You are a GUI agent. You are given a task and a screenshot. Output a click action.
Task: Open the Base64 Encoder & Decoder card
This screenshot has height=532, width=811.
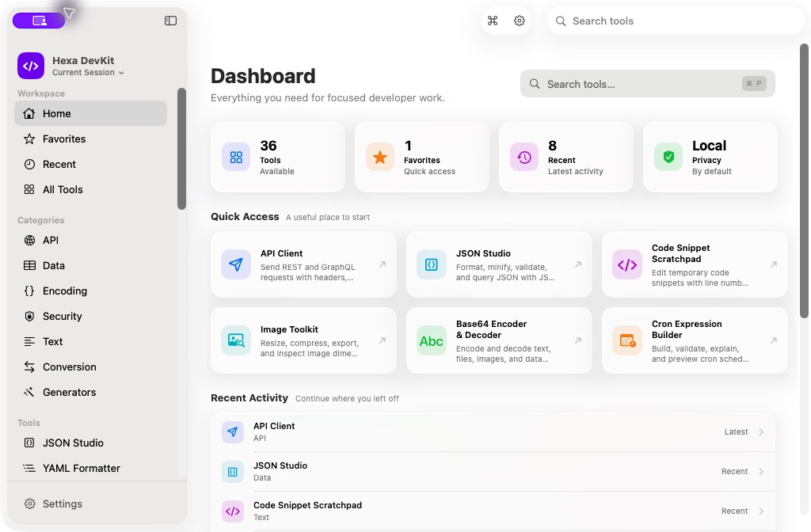pyautogui.click(x=499, y=340)
